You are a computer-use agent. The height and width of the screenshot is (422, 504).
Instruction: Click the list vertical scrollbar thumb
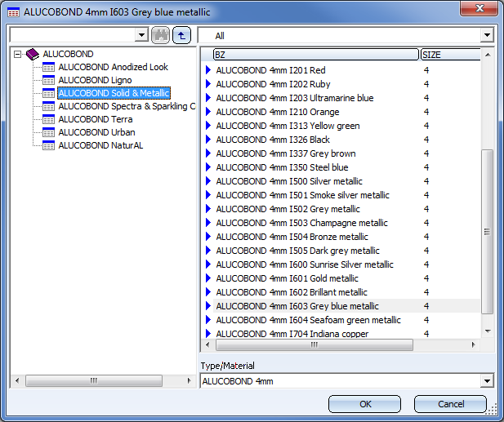pos(488,231)
